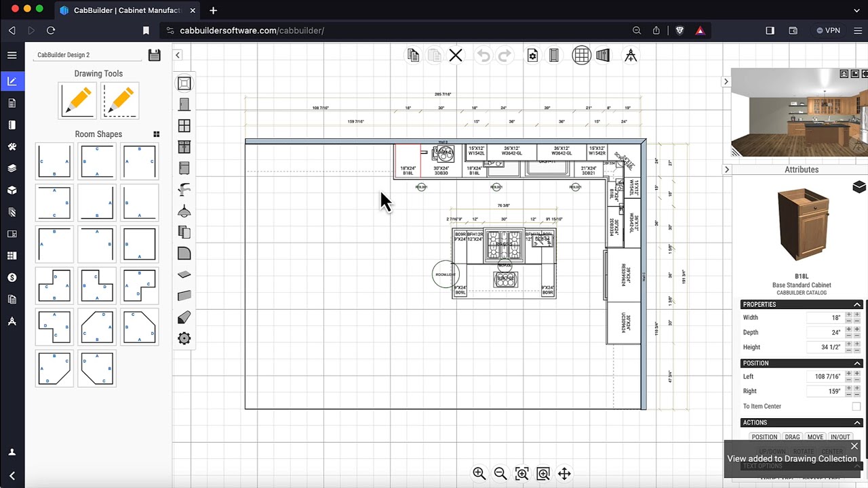Click the undo arrow
Image resolution: width=868 pixels, height=488 pixels.
[x=484, y=56]
